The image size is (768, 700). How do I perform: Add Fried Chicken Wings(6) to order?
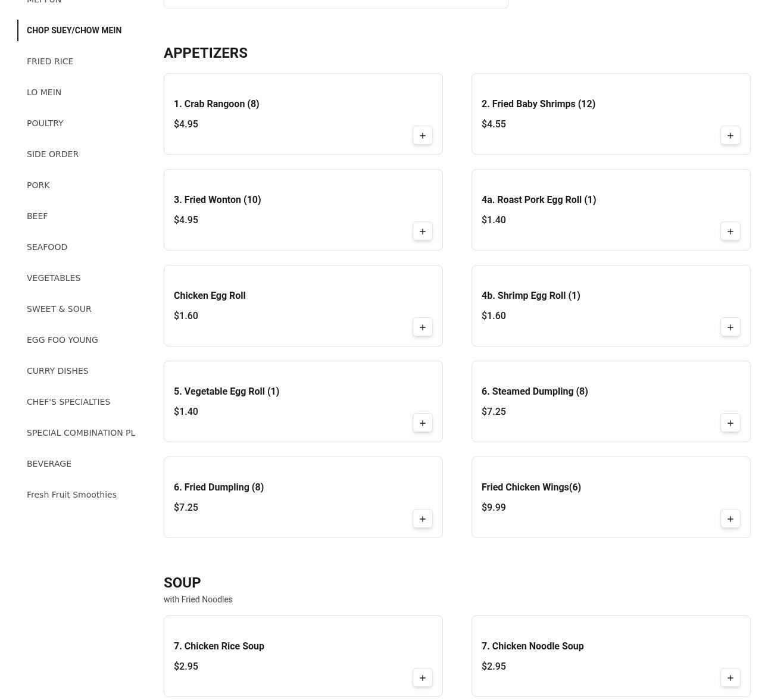730,519
